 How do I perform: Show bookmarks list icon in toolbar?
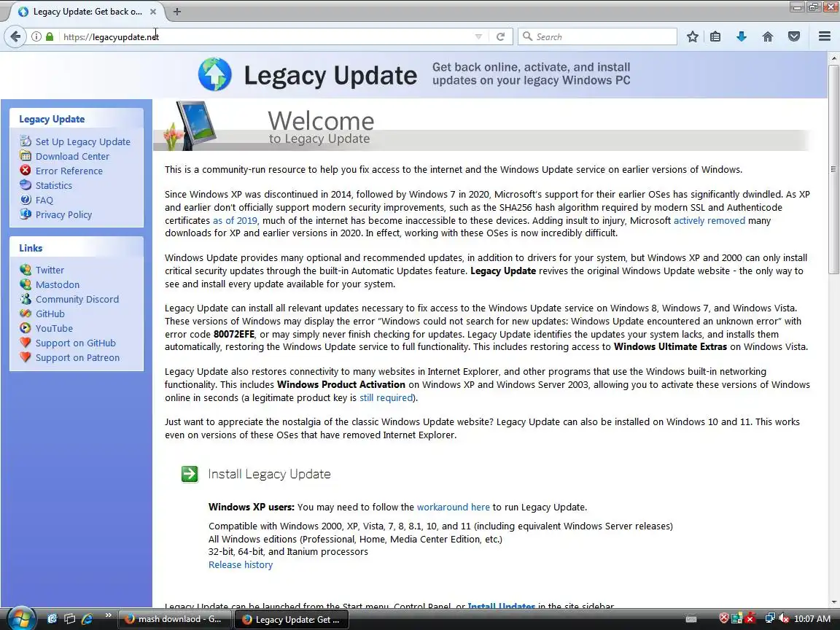[715, 36]
